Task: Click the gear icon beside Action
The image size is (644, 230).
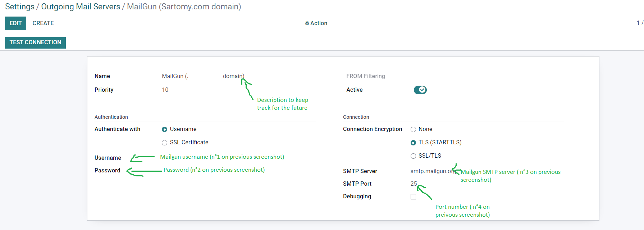Action: [x=307, y=23]
